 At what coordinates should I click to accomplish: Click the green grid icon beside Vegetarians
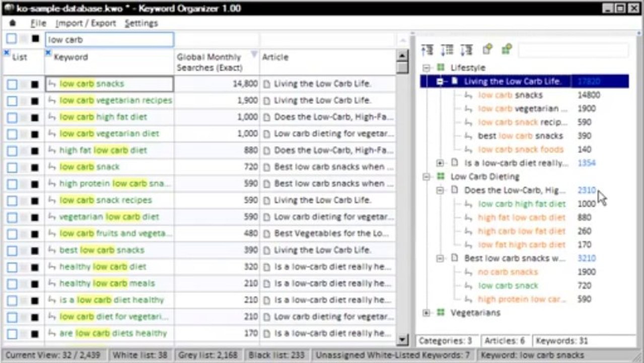[x=441, y=313]
